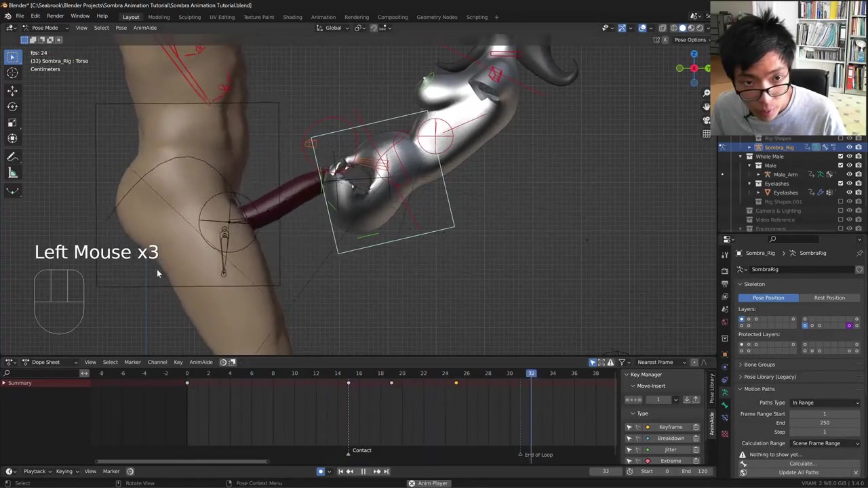The width and height of the screenshot is (868, 488).
Task: Click the pan view hand icon
Action: [x=706, y=106]
